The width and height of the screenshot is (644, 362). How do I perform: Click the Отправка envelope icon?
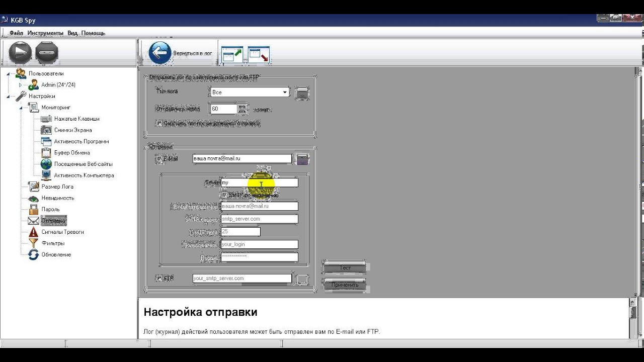point(34,221)
